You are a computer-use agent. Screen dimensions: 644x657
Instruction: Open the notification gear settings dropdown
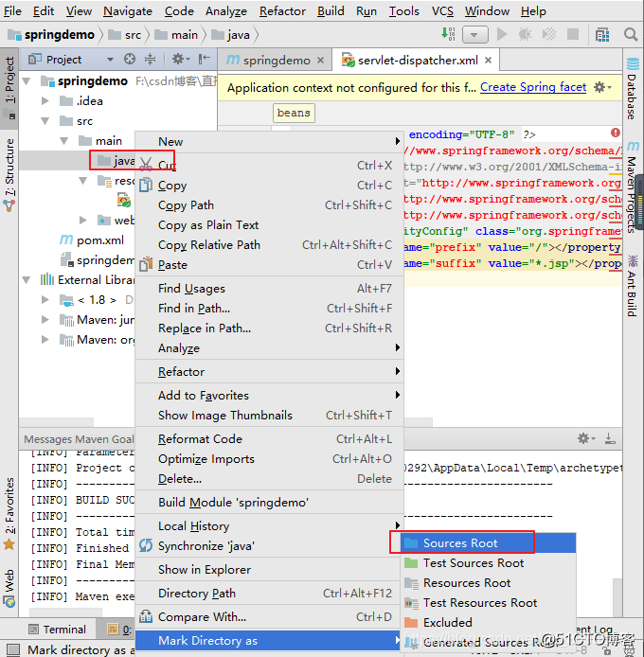(603, 87)
